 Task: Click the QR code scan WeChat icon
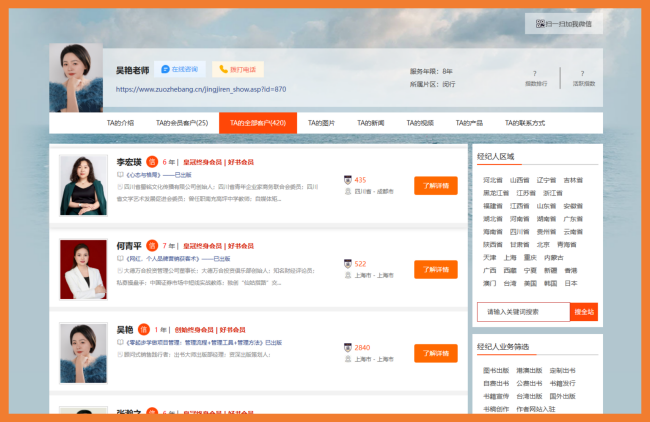point(540,24)
